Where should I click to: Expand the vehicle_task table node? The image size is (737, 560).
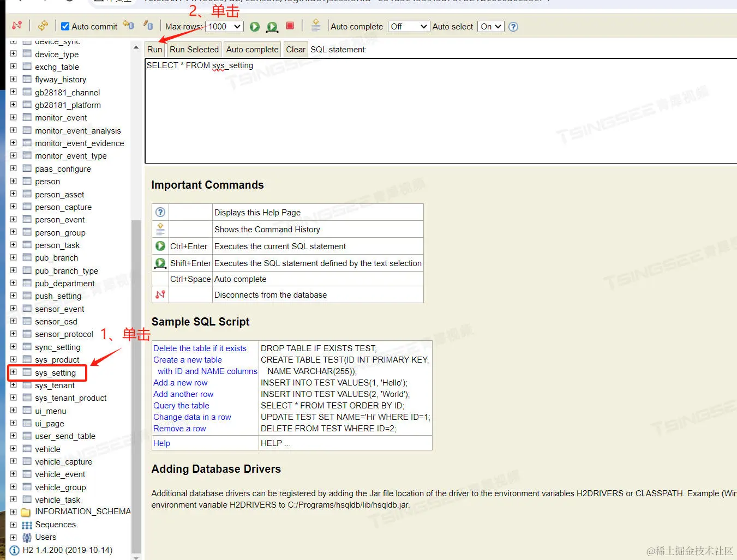coord(14,499)
